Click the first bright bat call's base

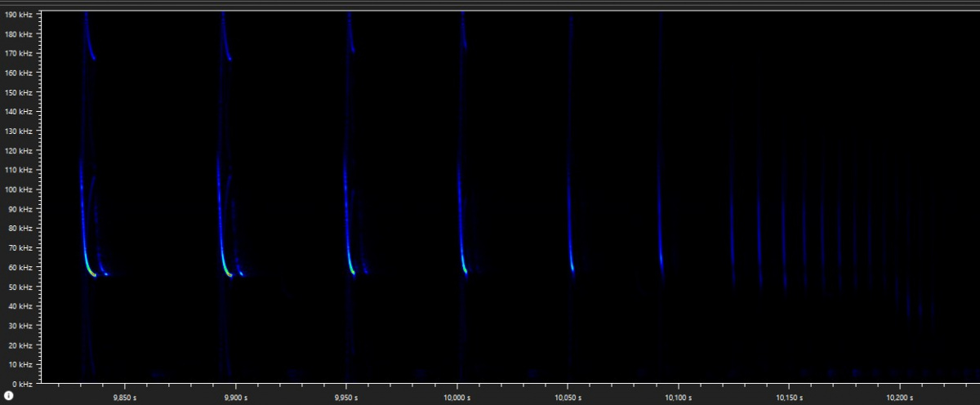pos(91,273)
